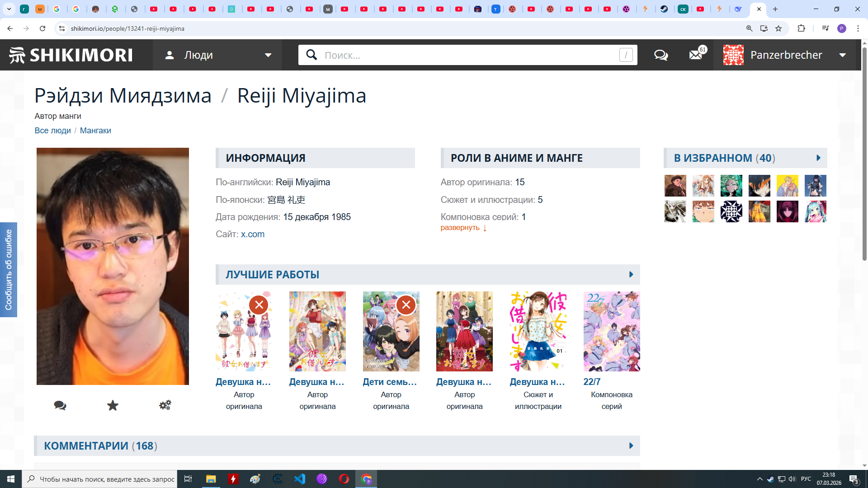Reload the current page

(42, 28)
